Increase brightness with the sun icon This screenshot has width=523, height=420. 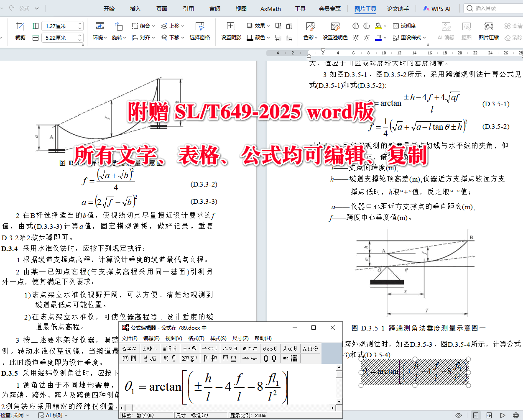coord(355,38)
